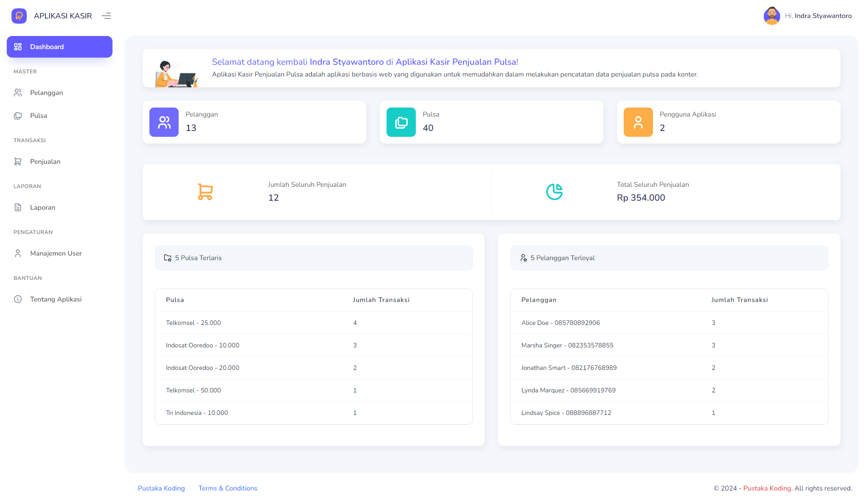Select the Pulsa sidebar icon

click(18, 116)
